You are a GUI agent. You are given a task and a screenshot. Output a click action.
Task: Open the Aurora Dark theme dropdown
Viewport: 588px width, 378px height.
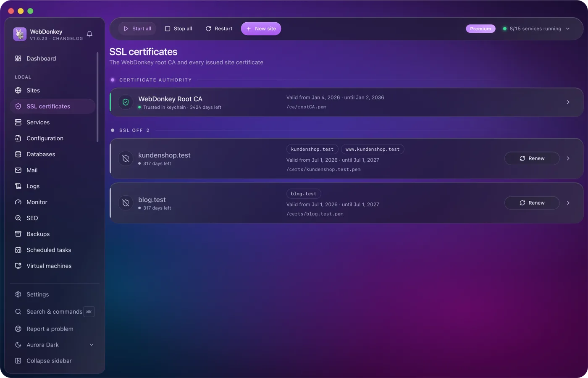[x=54, y=345]
